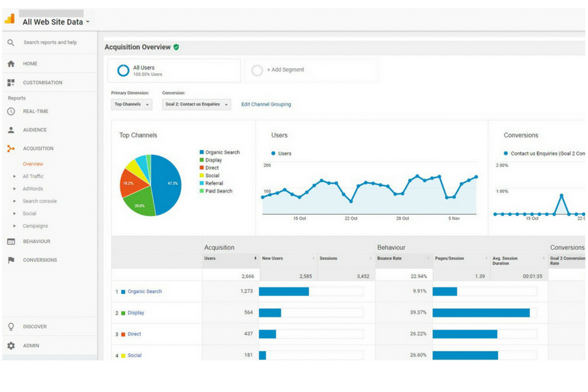Open the Goal 2 conversion dropdown
Screen dimensions: 588x392
pos(197,104)
